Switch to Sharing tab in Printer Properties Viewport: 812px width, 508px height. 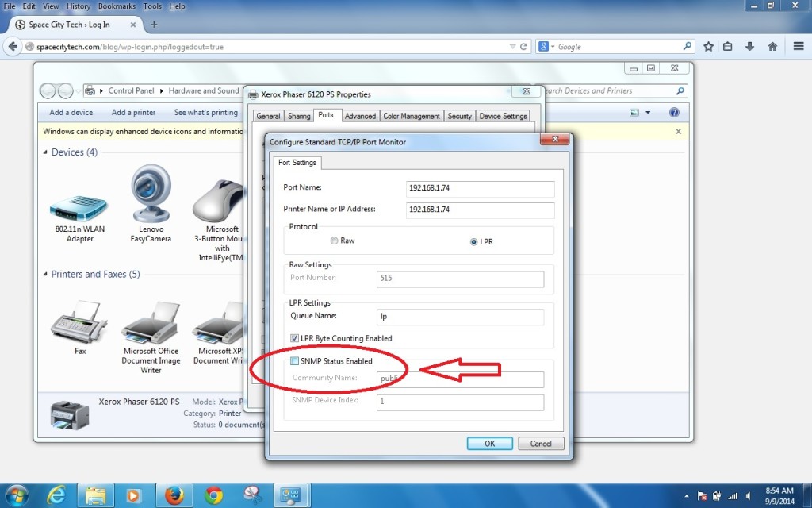point(299,116)
